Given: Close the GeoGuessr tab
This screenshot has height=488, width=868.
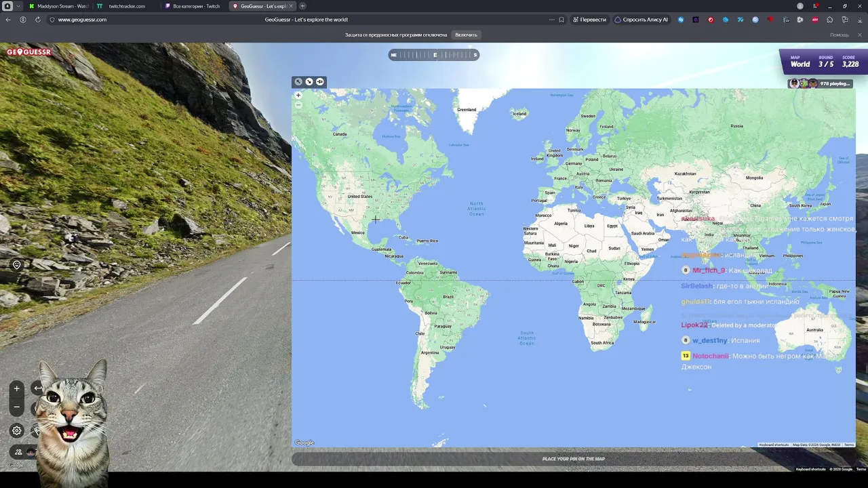Looking at the screenshot, I should coord(291,6).
